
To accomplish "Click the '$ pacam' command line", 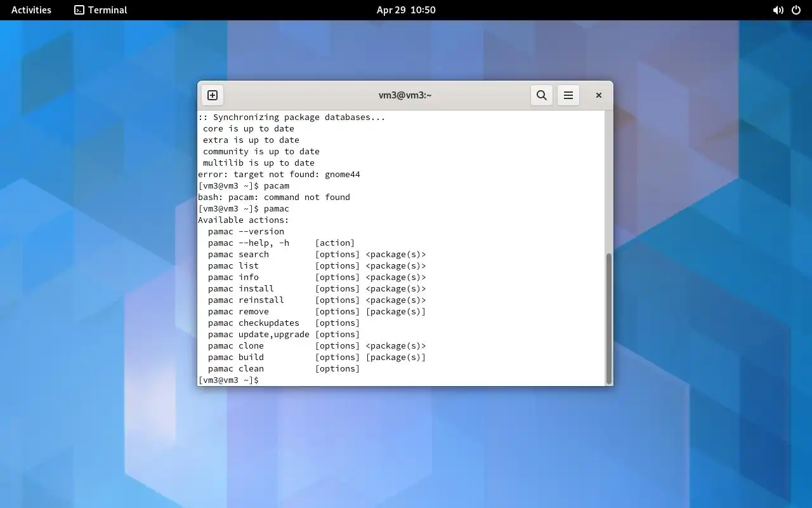I will [244, 186].
